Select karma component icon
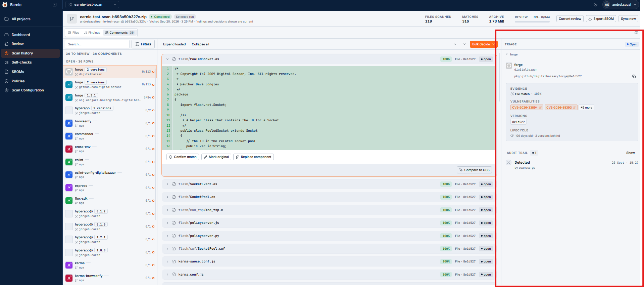 (x=69, y=265)
